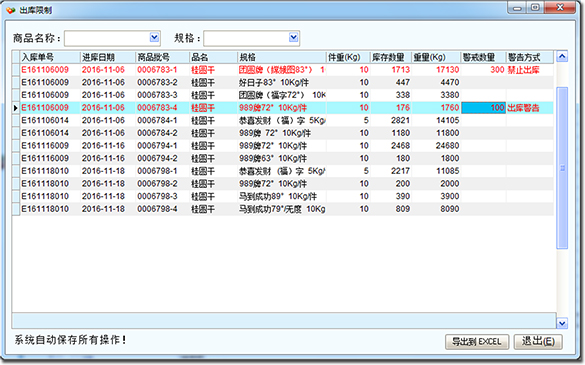Screen dimensions: 585x365
Task: Click weight cell 14105
Action: click(436, 121)
